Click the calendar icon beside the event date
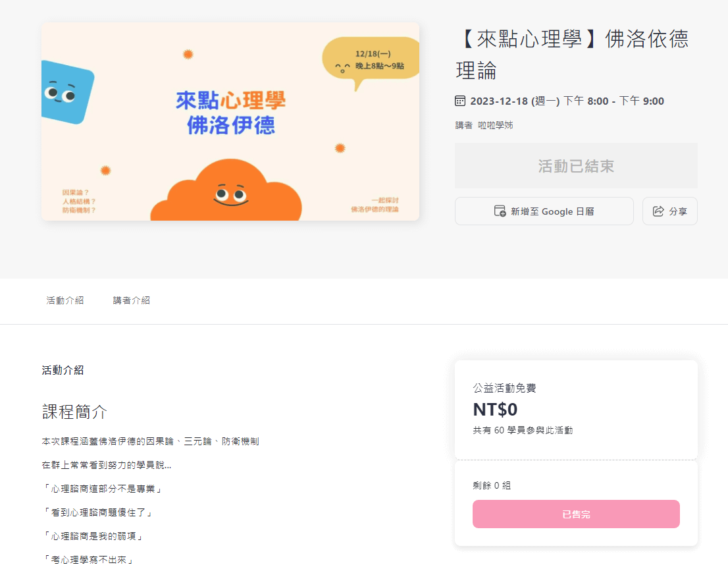The image size is (728, 571). coord(460,101)
